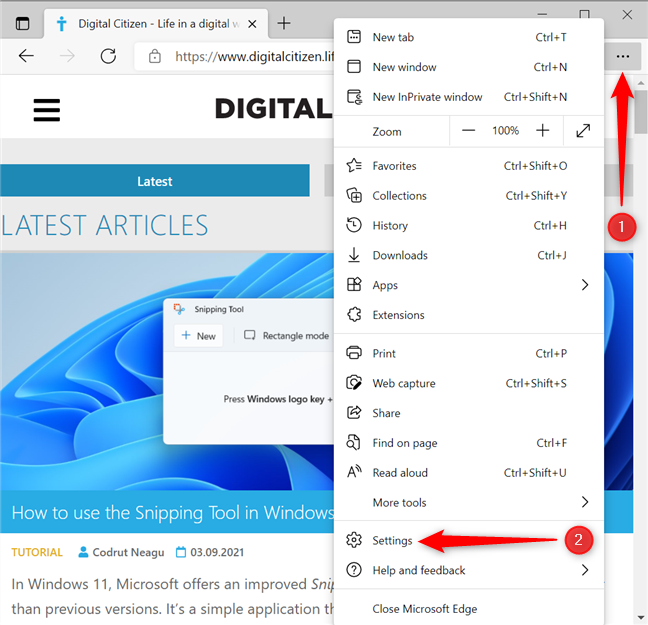The height and width of the screenshot is (625, 648).
Task: View site info via padlock icon
Action: coord(155,56)
